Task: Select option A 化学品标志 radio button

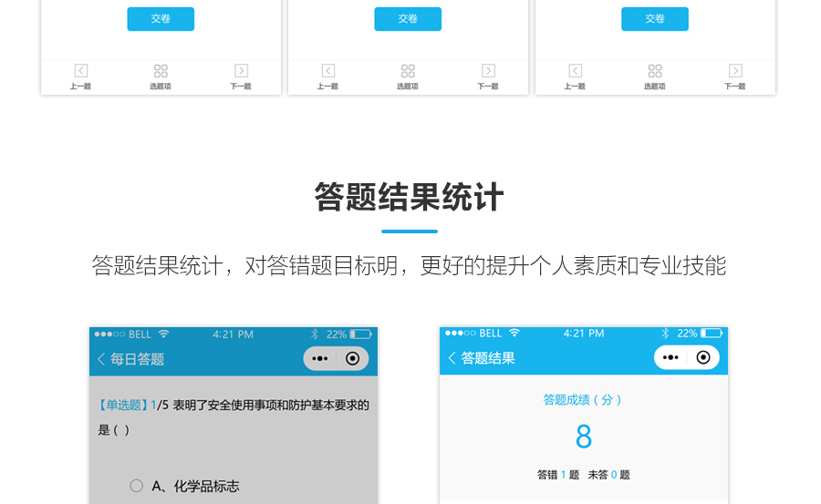Action: (137, 486)
